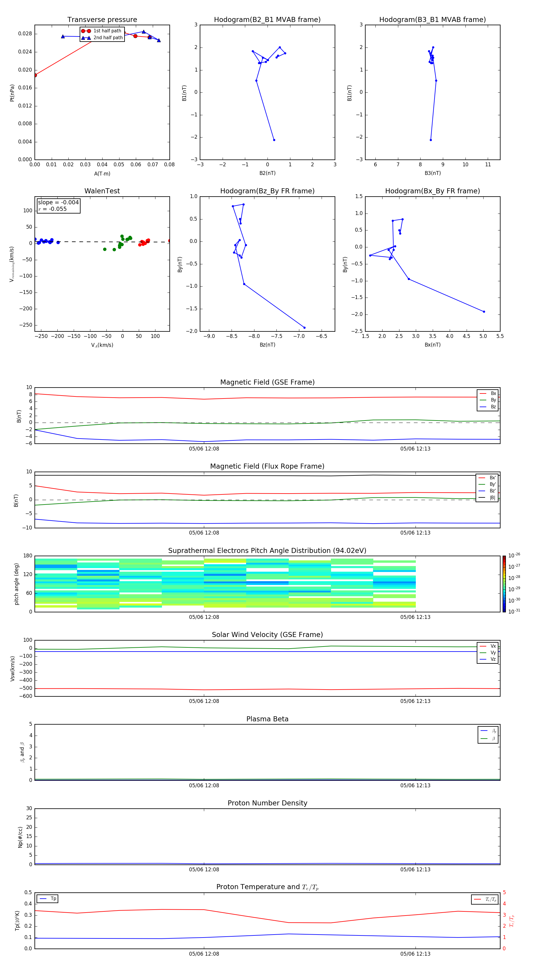The width and height of the screenshot is (535, 980).
Task: Select the βp entry in Plasma Beta legend
Action: pos(488,731)
